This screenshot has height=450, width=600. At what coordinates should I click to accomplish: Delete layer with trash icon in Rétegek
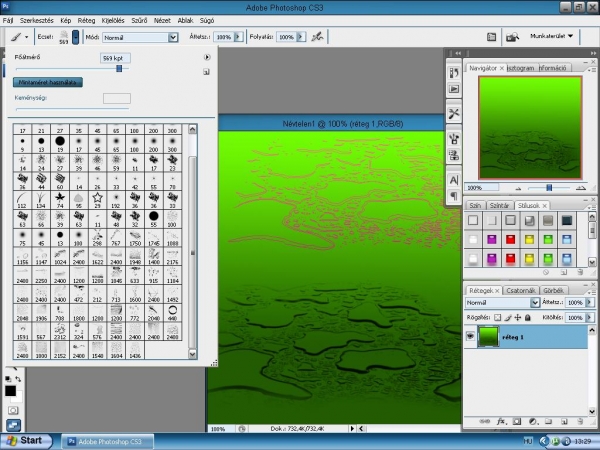pos(580,421)
